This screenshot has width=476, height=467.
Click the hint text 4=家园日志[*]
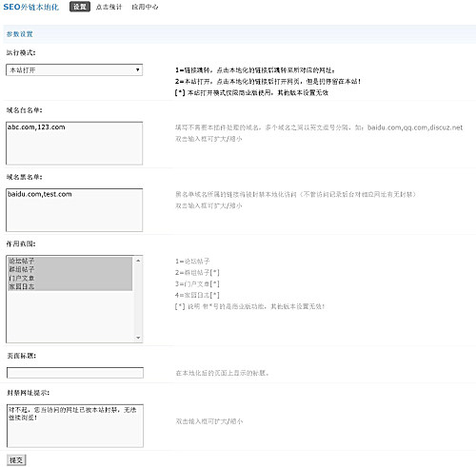click(197, 295)
